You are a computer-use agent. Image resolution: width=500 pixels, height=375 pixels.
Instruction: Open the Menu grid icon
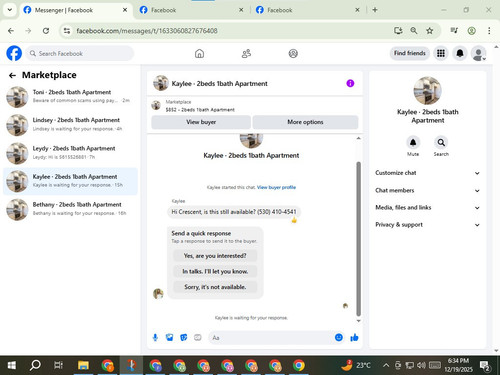click(x=441, y=53)
